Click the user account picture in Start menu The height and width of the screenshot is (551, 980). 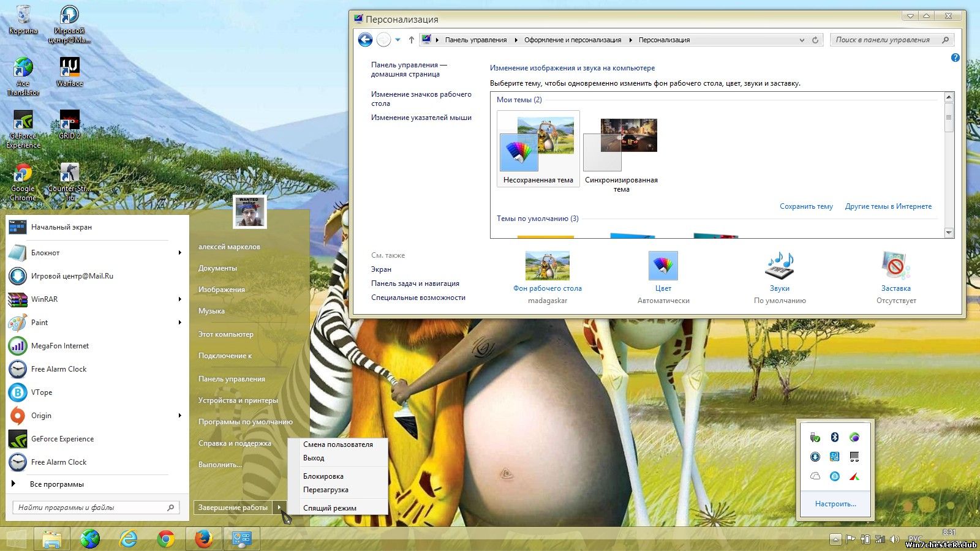250,212
